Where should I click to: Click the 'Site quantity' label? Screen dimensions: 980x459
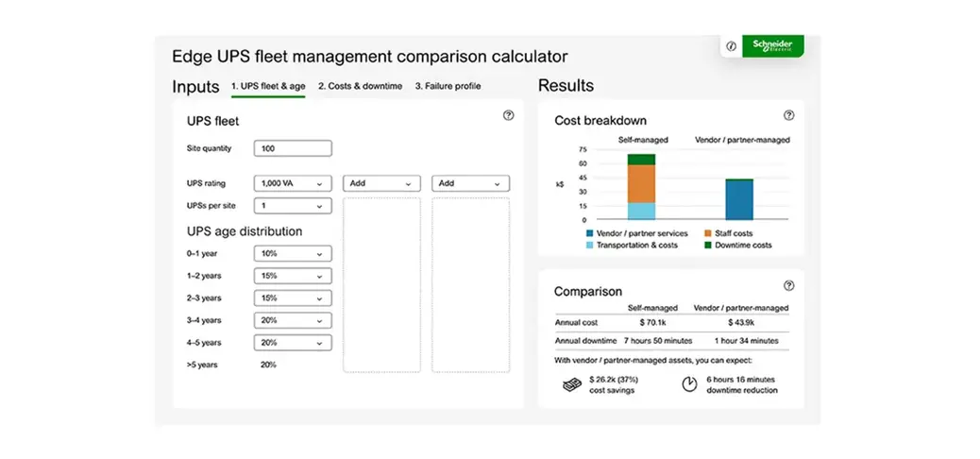coord(209,149)
